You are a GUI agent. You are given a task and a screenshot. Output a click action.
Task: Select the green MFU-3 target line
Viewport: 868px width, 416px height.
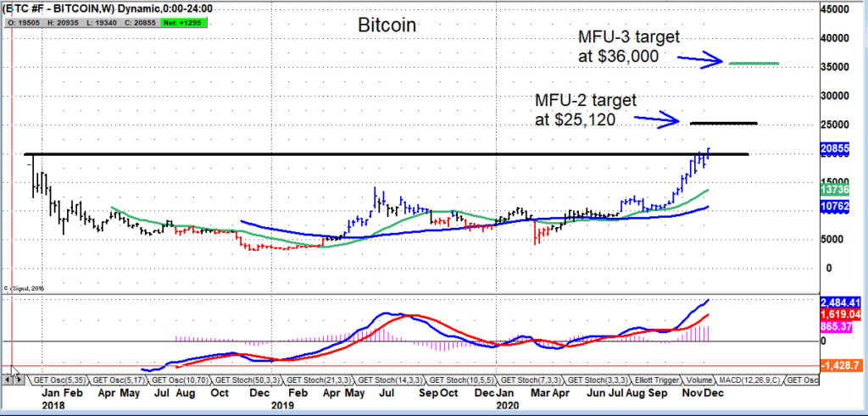[x=754, y=64]
